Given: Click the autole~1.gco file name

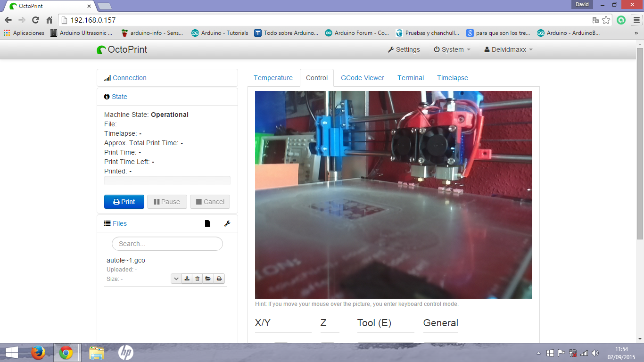Looking at the screenshot, I should pos(126,260).
